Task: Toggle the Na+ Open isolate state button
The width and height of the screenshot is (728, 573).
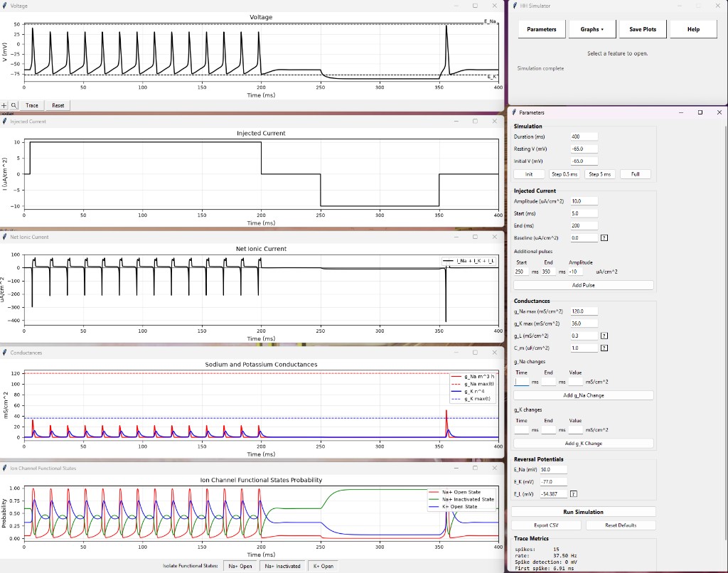Action: pyautogui.click(x=240, y=566)
